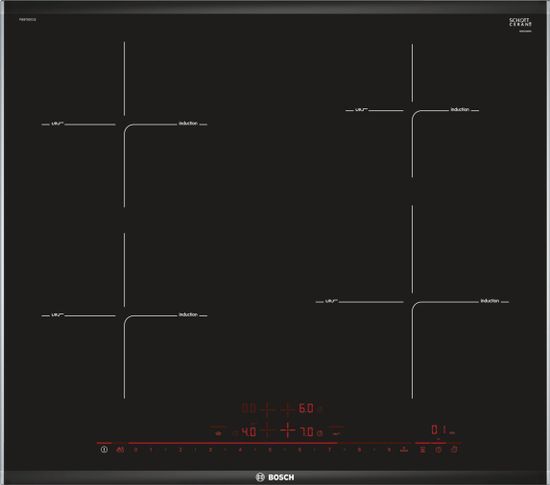Set power level 9 on the slider
Image resolution: width=550 pixels, height=485 pixels.
pos(389,450)
